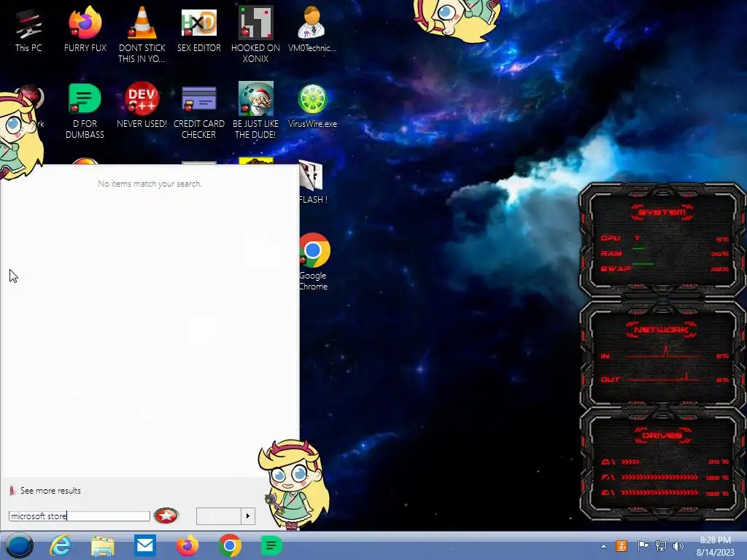
Task: Click the blank shutdown button
Action: click(219, 516)
